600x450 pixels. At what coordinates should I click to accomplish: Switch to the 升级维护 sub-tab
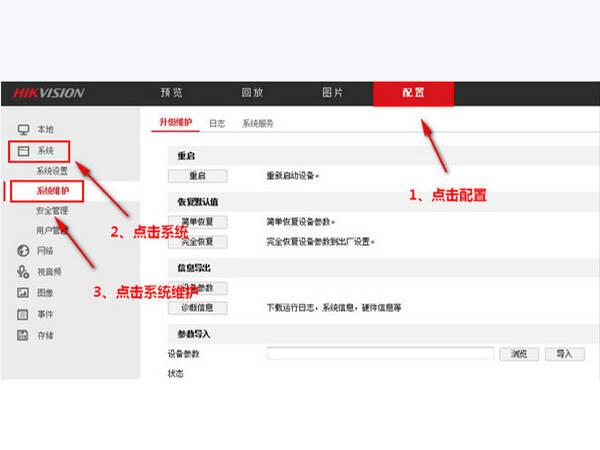(x=176, y=122)
